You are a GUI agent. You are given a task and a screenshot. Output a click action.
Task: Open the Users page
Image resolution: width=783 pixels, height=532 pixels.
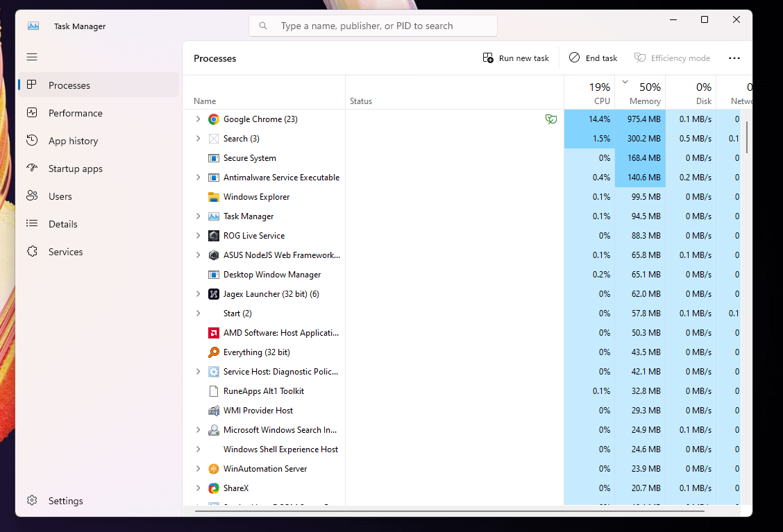[x=99, y=196]
